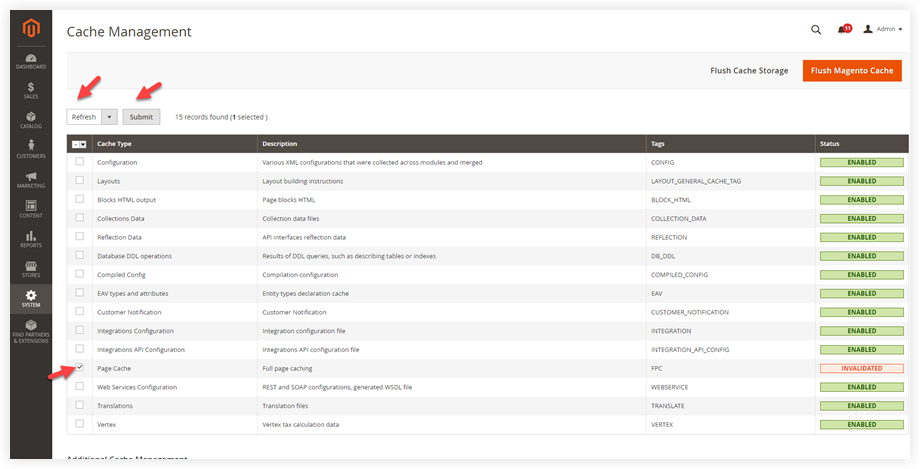The image size is (920, 469).
Task: Open the Dashboard sidebar icon
Action: [x=31, y=62]
